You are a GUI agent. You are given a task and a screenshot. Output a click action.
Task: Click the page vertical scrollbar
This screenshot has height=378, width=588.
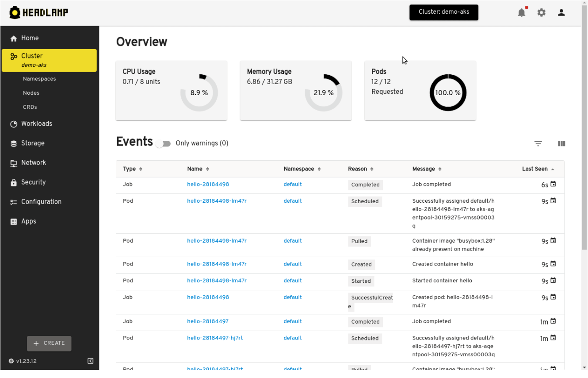coord(584,133)
